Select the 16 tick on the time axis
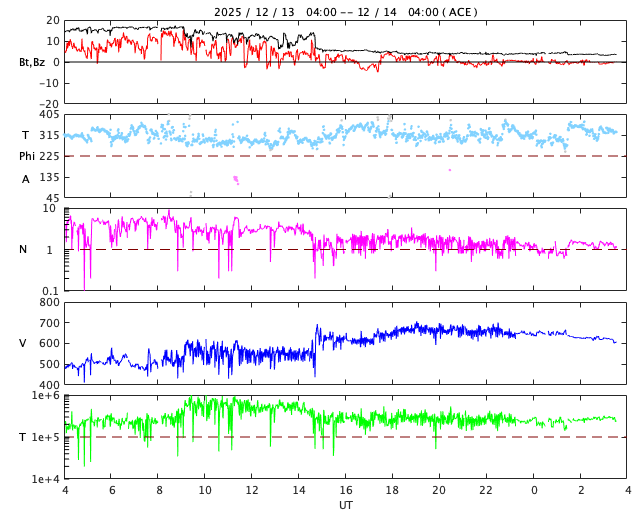 coord(345,491)
